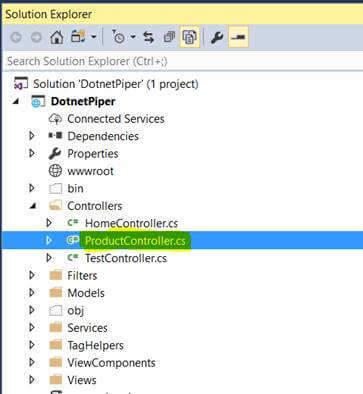Switch between solutions and folder views
This screenshot has width=363, height=394.
pyautogui.click(x=78, y=36)
